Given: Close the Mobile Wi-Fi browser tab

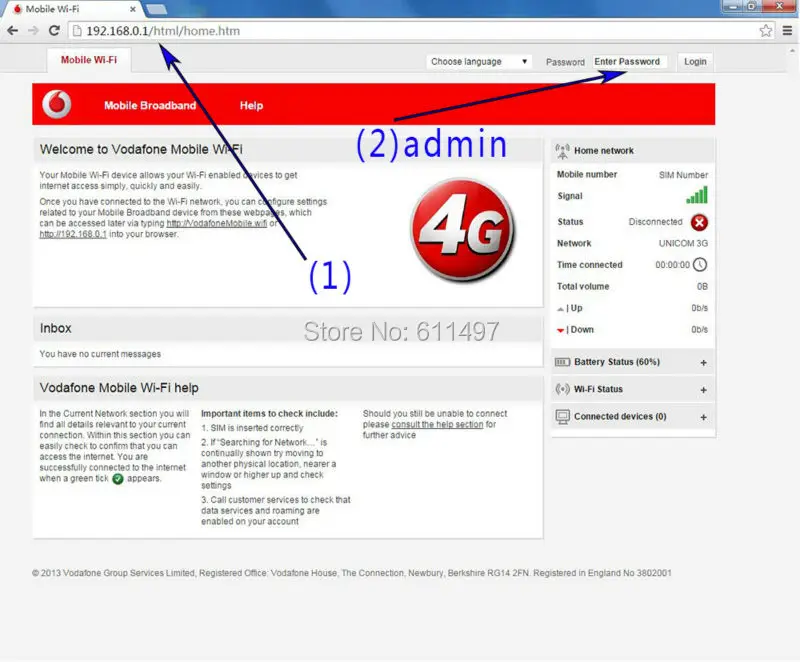Looking at the screenshot, I should click(133, 9).
